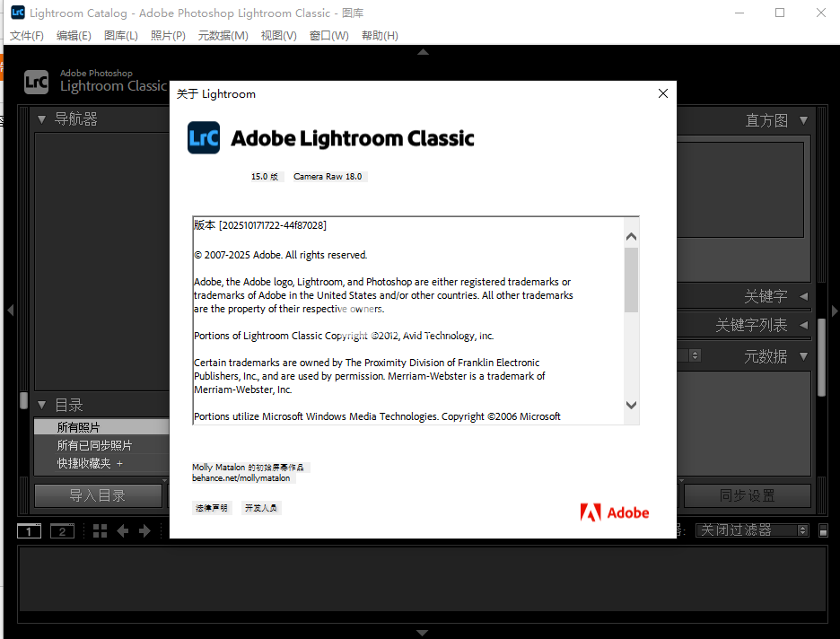Screen dimensions: 840x639
Task: Click the secondary window 2 display icon
Action: coord(61,531)
